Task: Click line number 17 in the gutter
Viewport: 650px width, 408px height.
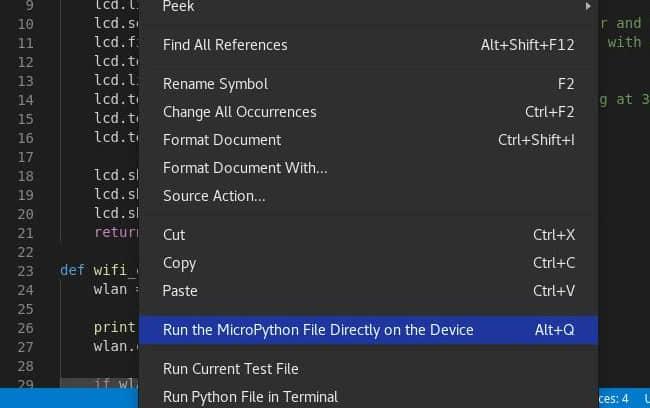Action: pyautogui.click(x=25, y=156)
